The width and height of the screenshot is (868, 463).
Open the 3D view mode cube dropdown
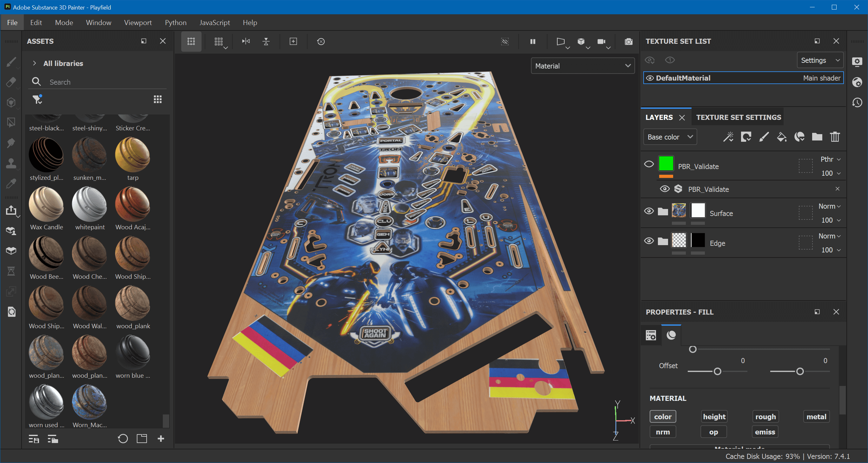(583, 42)
